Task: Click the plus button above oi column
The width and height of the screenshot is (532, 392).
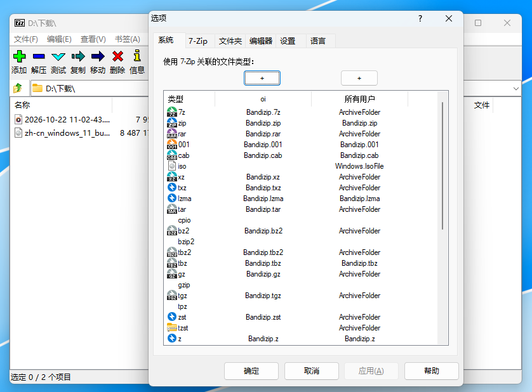Action: [262, 78]
